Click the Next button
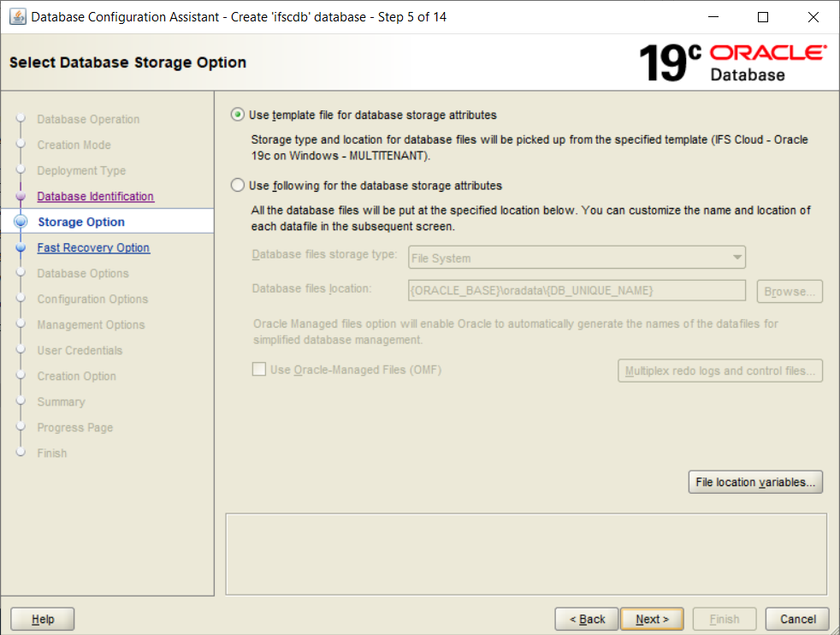Viewport: 840px width, 635px height. click(651, 619)
